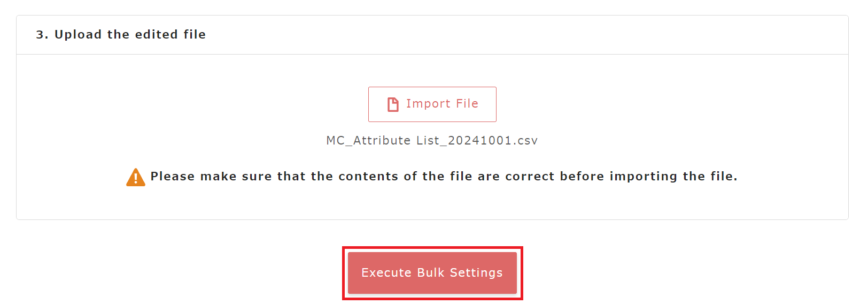
Task: Click the file contents warning message text
Action: coord(444,177)
